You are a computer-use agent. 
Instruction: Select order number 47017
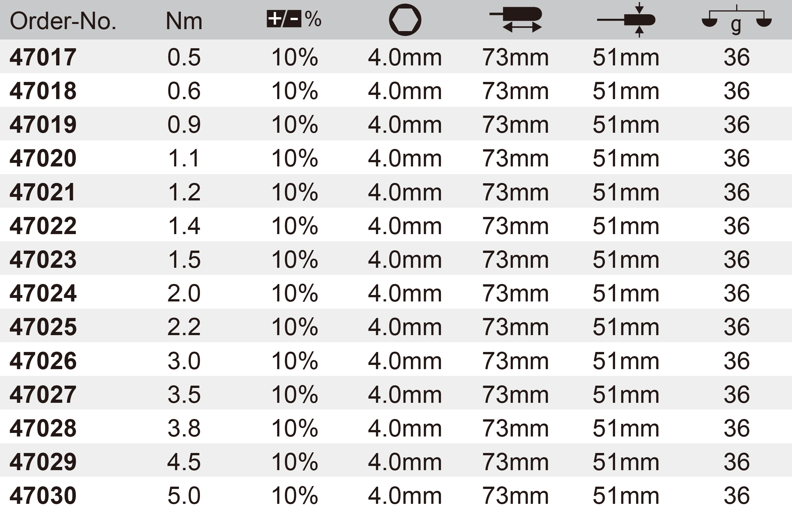(43, 57)
